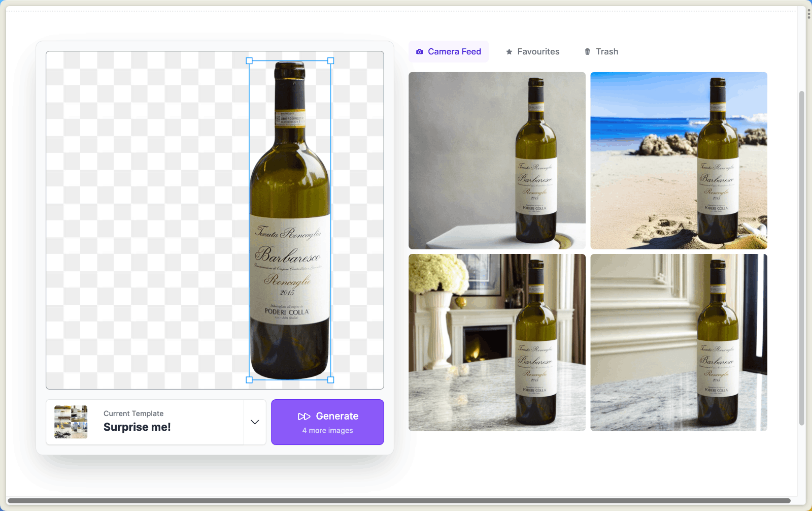
Task: Grab the top-left resize handle of bottle
Action: coord(249,61)
